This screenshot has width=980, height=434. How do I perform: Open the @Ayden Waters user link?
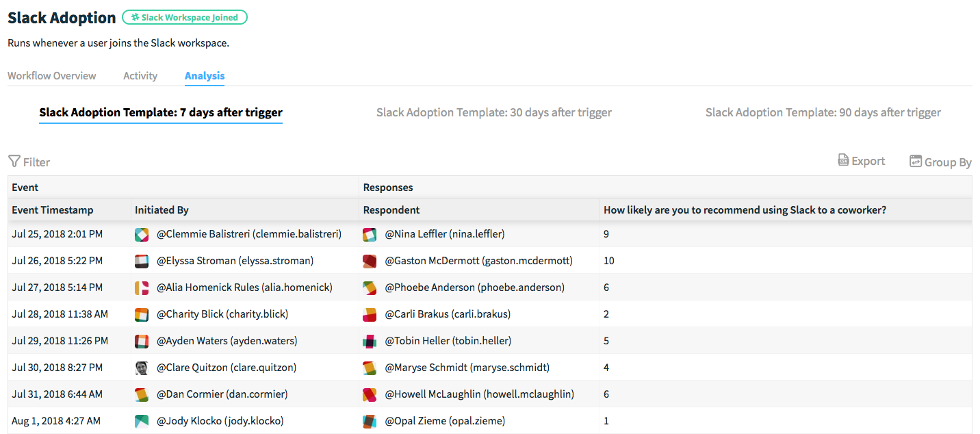tap(227, 341)
